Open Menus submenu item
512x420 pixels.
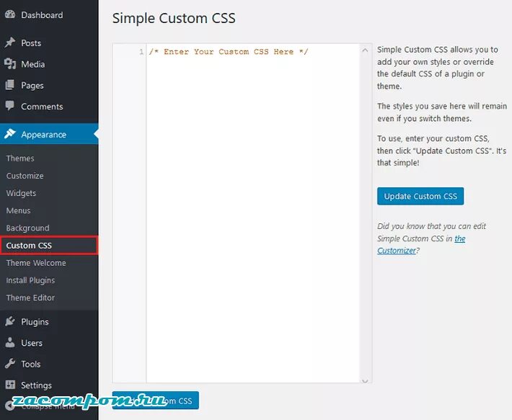click(x=18, y=210)
